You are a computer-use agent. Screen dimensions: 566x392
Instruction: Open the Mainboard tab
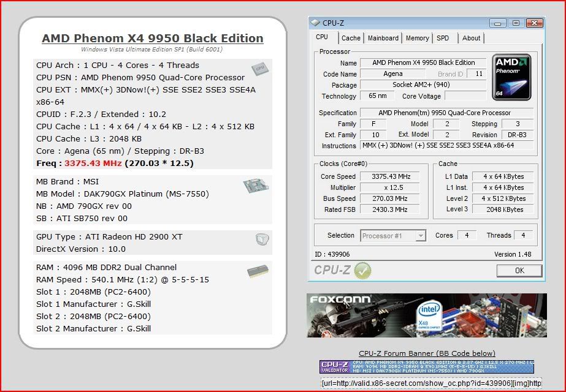[383, 38]
